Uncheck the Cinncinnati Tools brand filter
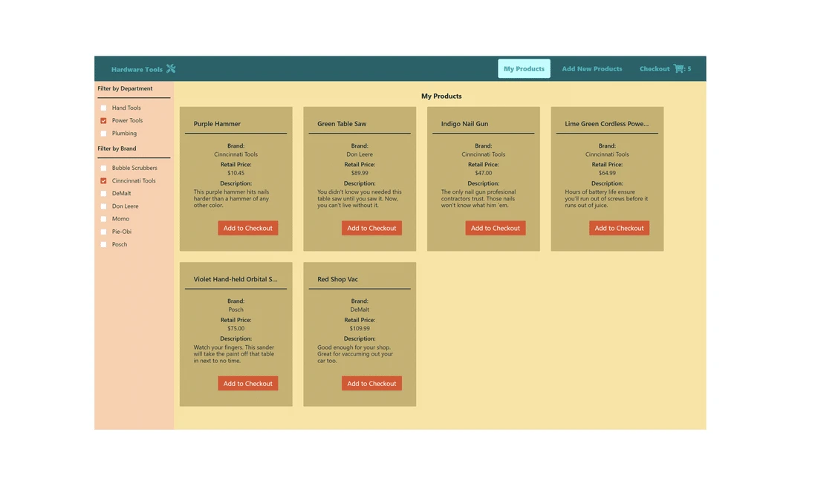Viewport: 815px width, 504px height. pos(104,181)
